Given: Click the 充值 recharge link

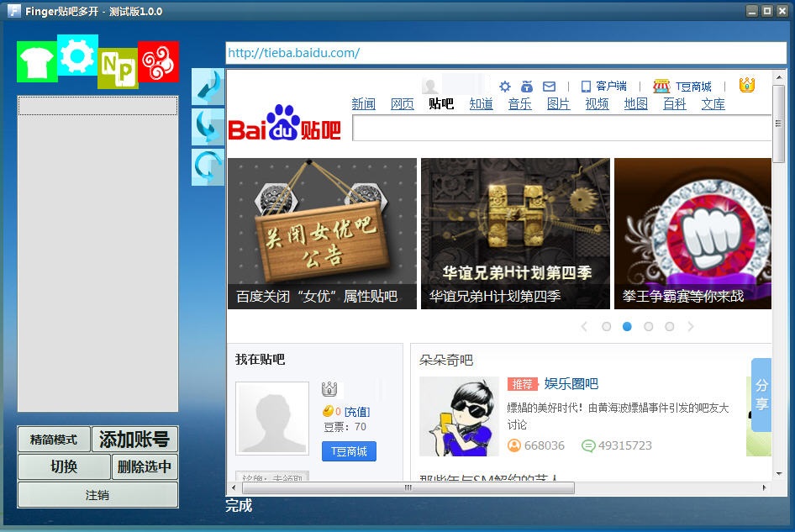Looking at the screenshot, I should (357, 412).
